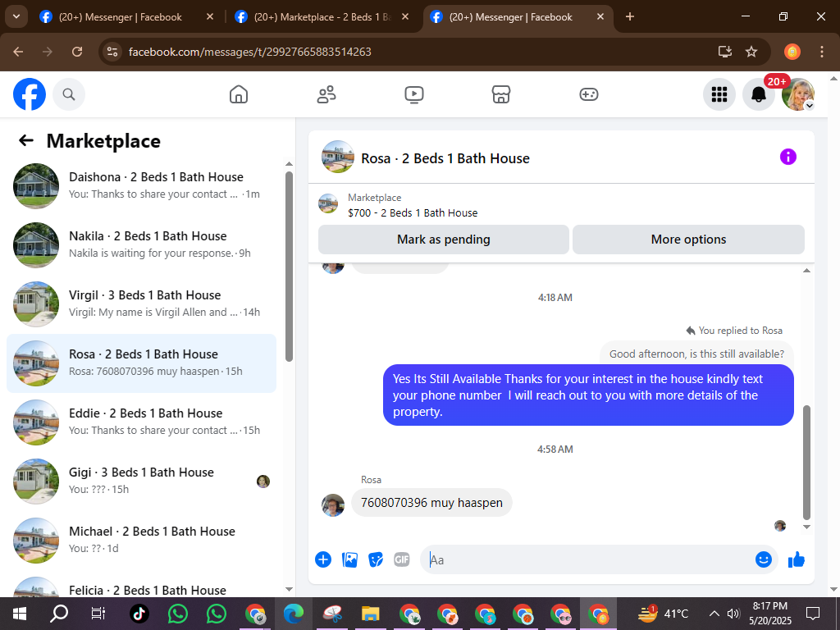The image size is (840, 630).
Task: Reload the page
Action: pyautogui.click(x=77, y=52)
